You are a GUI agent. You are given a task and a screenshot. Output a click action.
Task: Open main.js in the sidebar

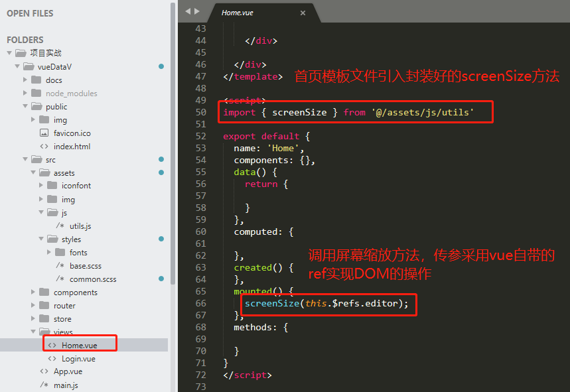66,385
